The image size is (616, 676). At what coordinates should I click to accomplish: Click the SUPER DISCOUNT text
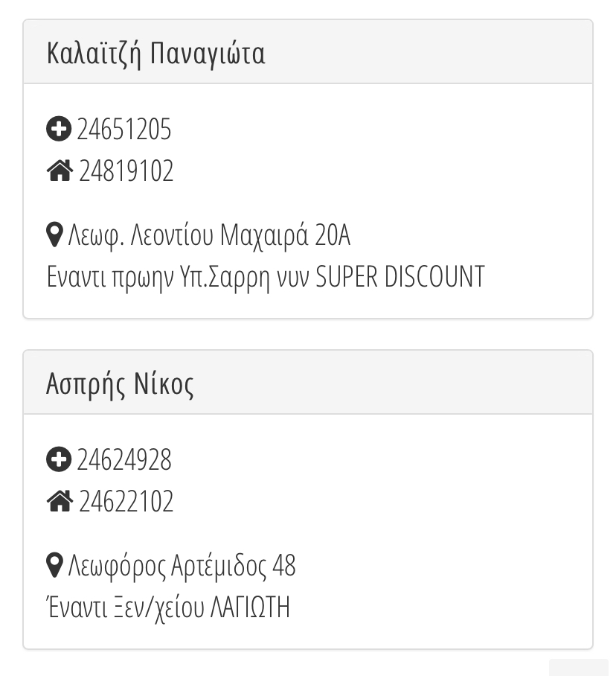pos(400,277)
